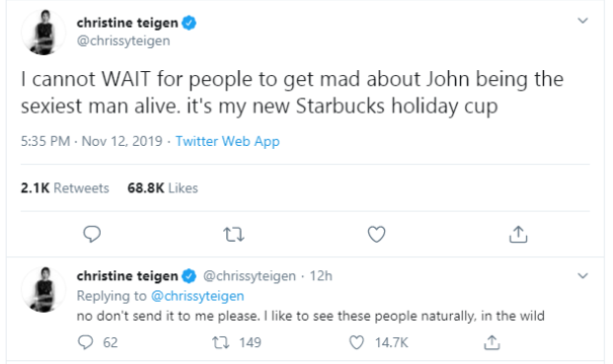Open @chrissyteigen handle in main tweet header
Image resolution: width=613 pixels, height=364 pixels.
(x=123, y=41)
